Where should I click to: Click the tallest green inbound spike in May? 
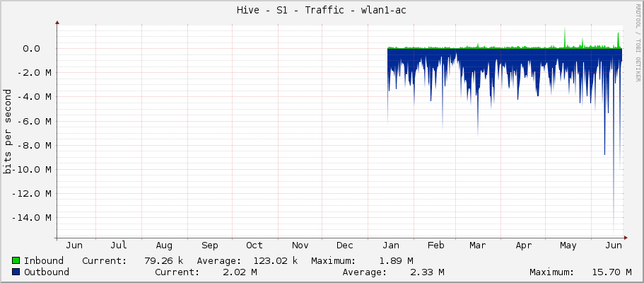pos(565,37)
